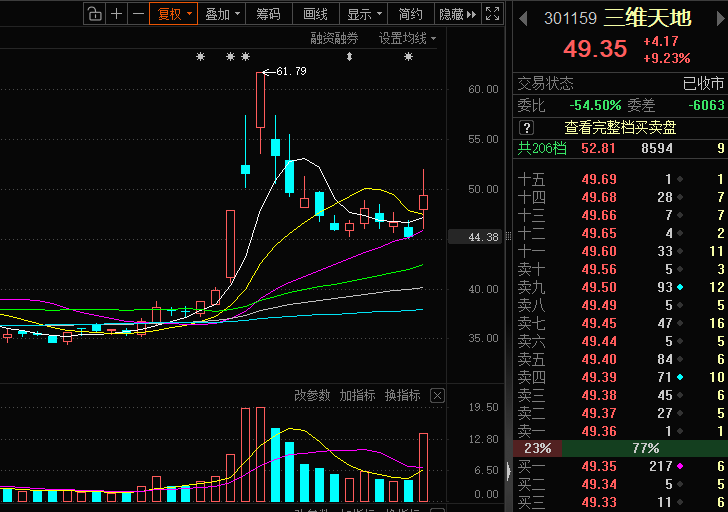Close the volume indicator panel
The width and height of the screenshot is (728, 512).
437,395
